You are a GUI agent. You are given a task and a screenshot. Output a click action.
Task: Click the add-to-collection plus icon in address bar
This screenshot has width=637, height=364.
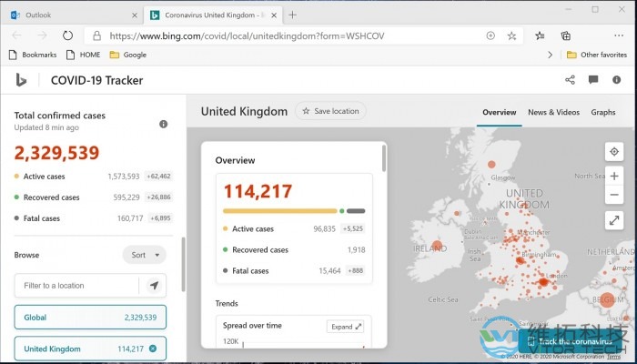(x=490, y=35)
